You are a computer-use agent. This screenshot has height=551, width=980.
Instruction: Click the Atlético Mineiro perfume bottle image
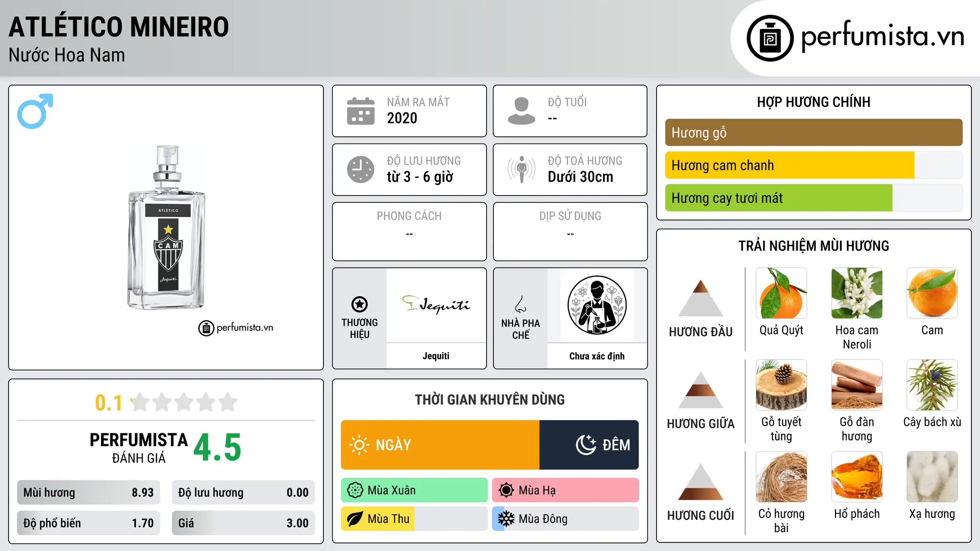(167, 227)
